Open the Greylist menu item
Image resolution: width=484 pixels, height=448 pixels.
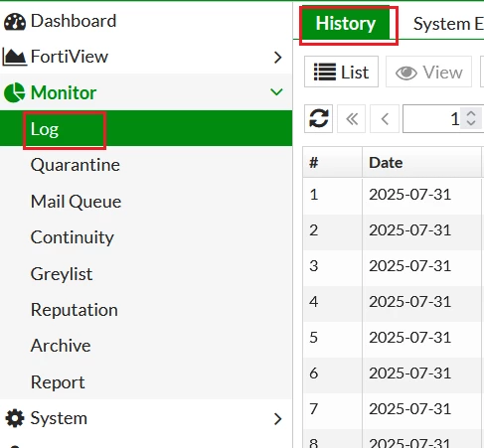click(62, 274)
